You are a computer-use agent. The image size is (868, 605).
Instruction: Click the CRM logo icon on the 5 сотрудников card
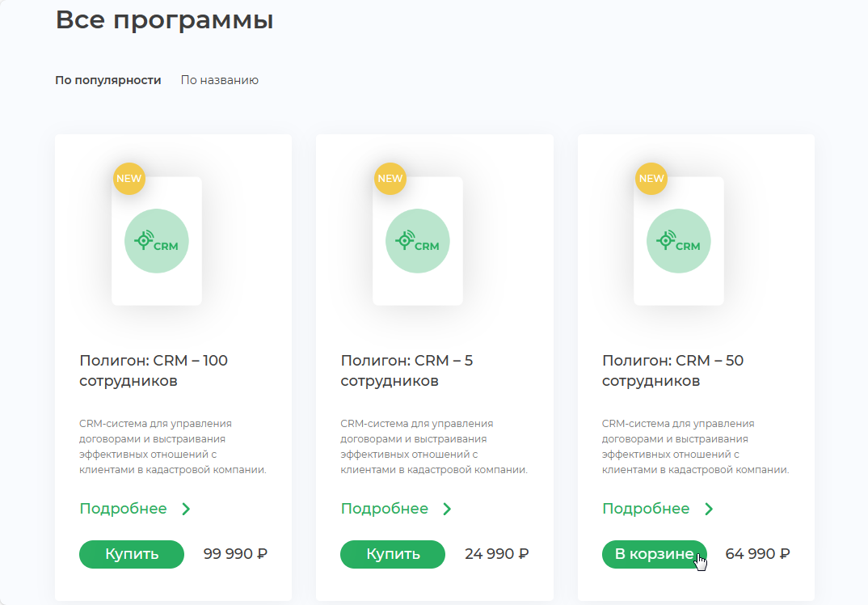pyautogui.click(x=417, y=241)
